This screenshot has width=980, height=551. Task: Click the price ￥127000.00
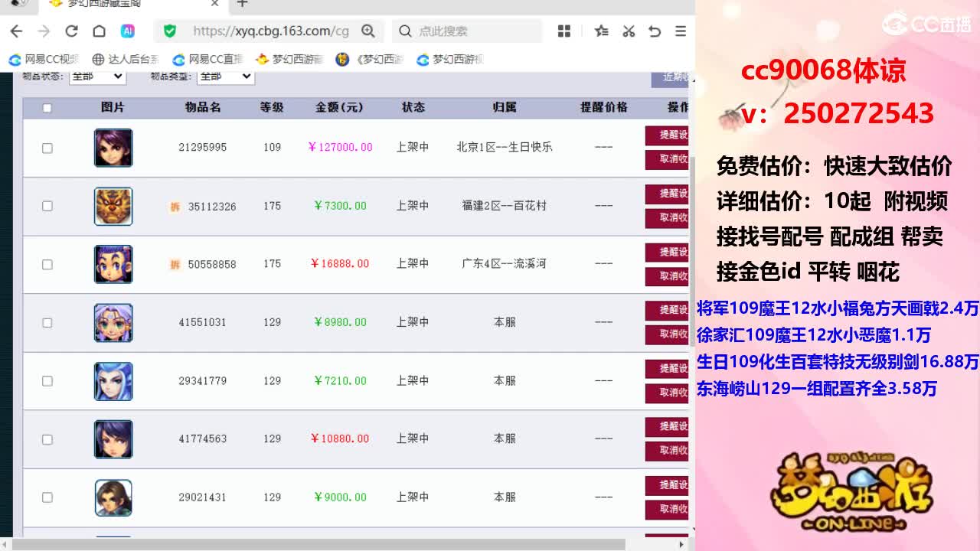pyautogui.click(x=340, y=147)
